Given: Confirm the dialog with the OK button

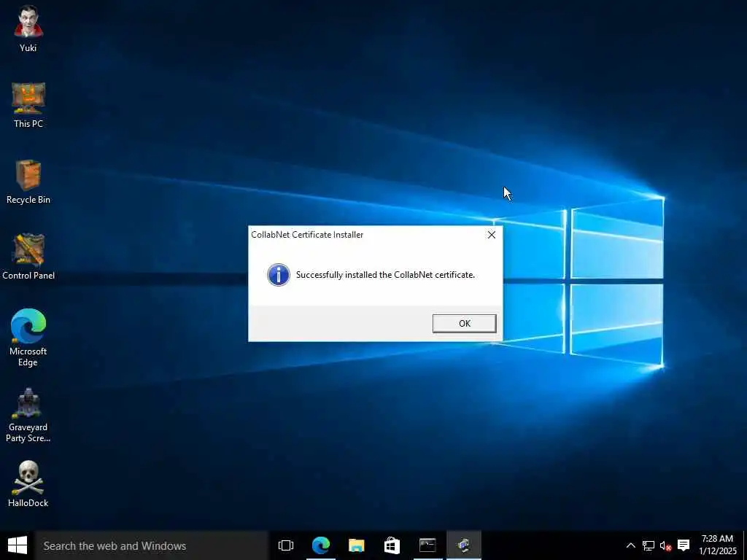Looking at the screenshot, I should click(464, 323).
